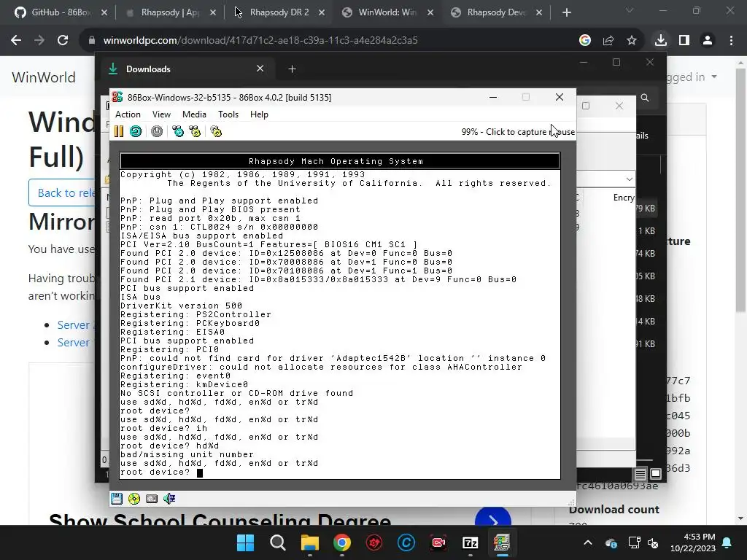Open Windows taskbar Search
Image resolution: width=747 pixels, height=560 pixels.
278,542
